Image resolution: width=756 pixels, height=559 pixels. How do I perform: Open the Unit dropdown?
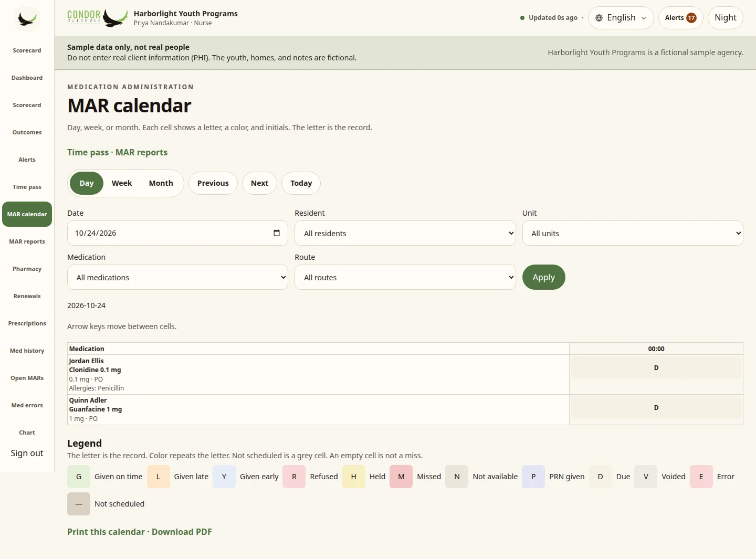click(x=633, y=233)
